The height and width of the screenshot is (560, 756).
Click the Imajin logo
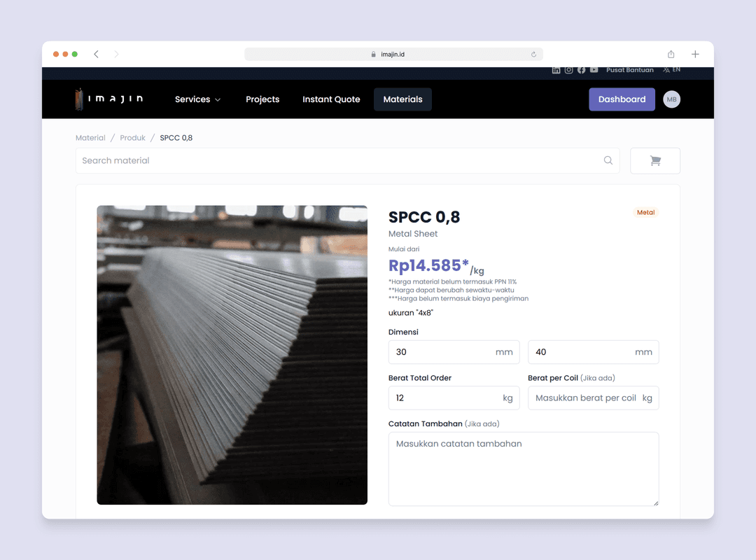click(x=109, y=99)
